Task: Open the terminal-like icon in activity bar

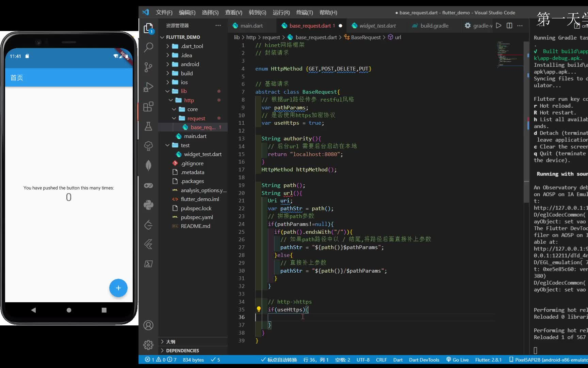Action: coord(148,264)
